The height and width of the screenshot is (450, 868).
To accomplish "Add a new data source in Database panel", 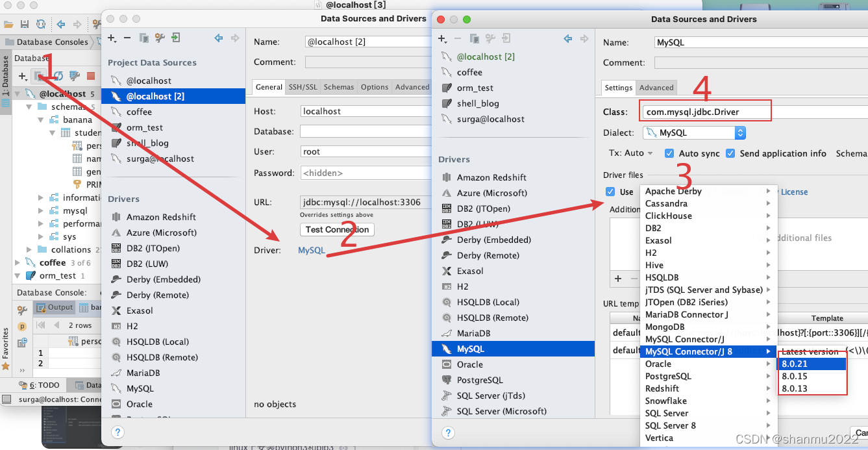I will [x=23, y=76].
